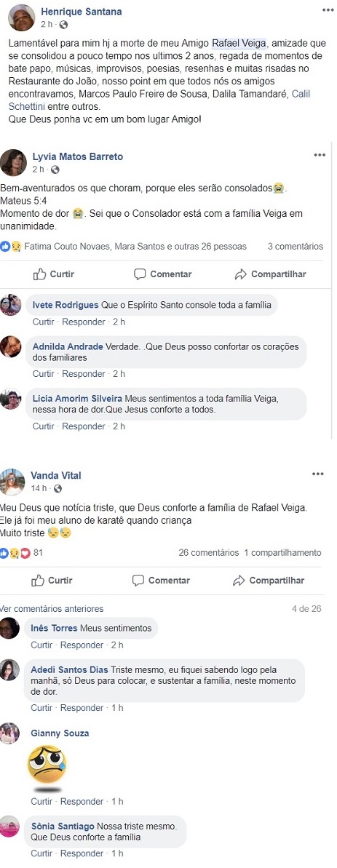View the 3 comentários count
Screen dimensions: 337x868
point(296,247)
